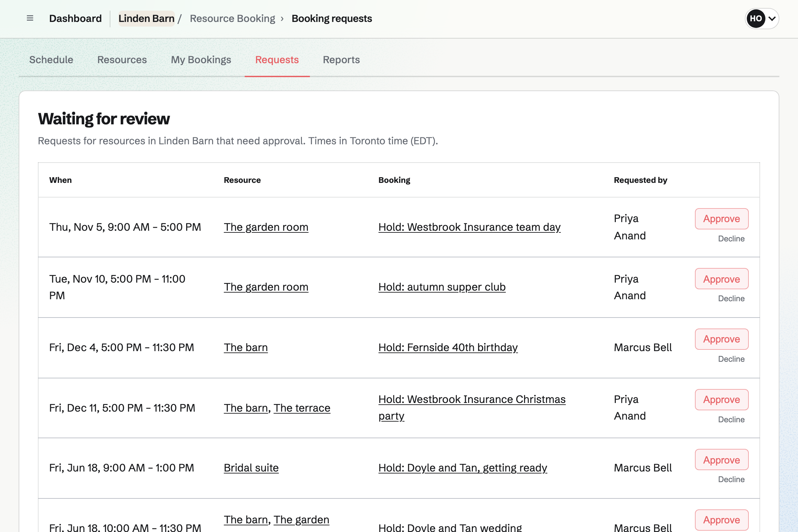Click Thu, Nov 5, 9:00 AM – 5:00 PM
This screenshot has height=532, width=798.
(x=125, y=227)
